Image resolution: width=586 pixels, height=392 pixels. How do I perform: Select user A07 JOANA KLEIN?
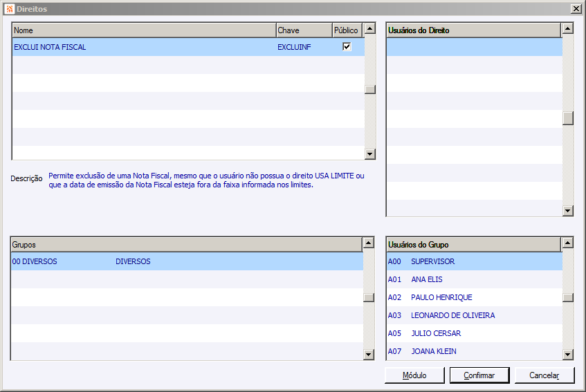(x=475, y=351)
